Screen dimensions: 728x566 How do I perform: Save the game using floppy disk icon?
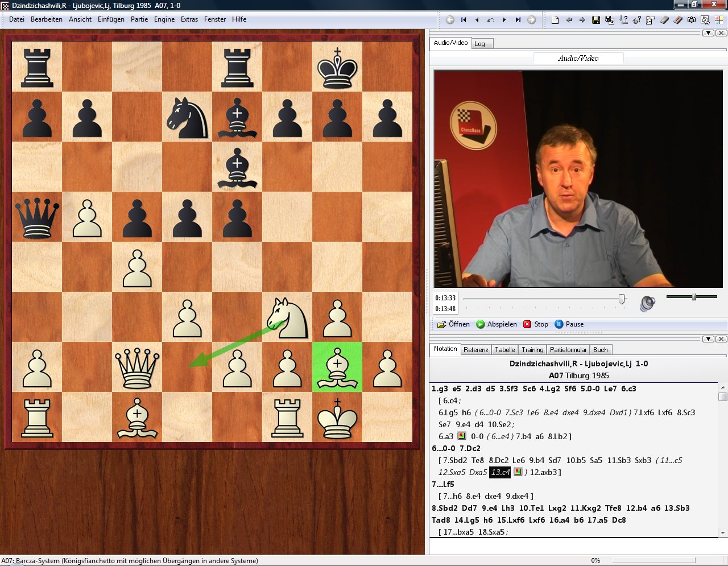click(595, 20)
